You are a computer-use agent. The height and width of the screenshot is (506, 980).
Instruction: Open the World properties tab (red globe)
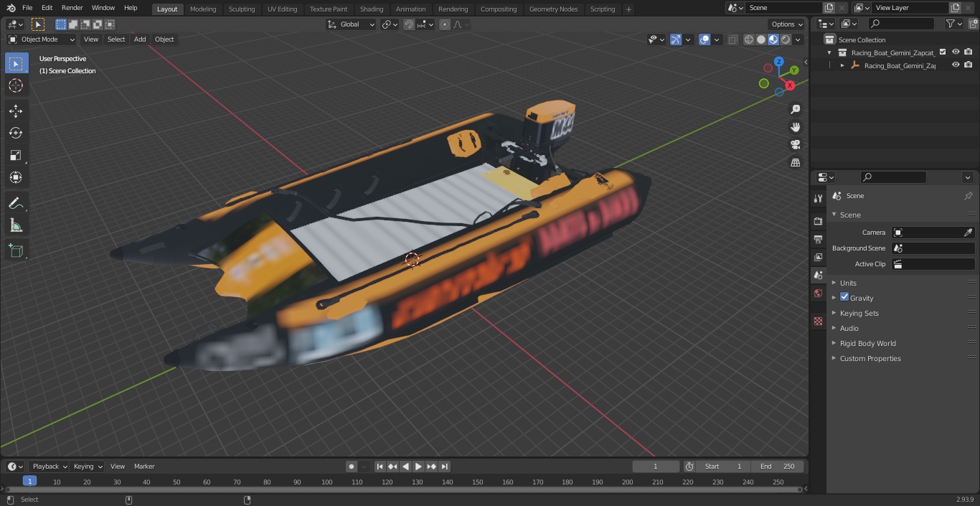[818, 294]
